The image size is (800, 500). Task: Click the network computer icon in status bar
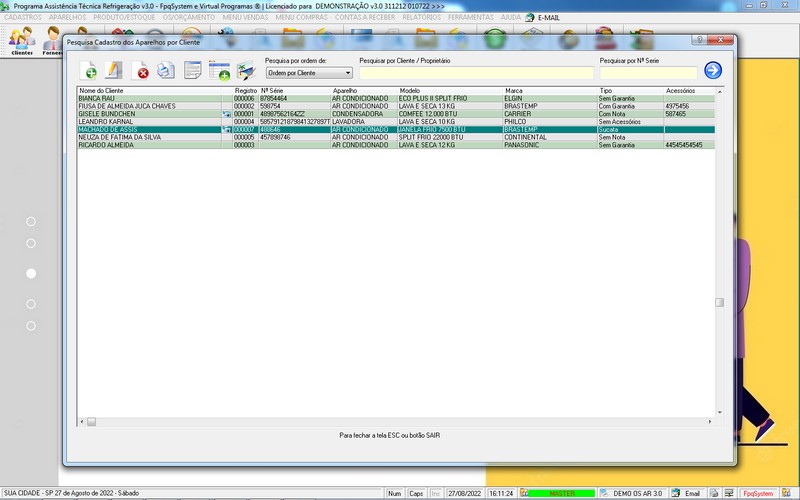point(729,493)
